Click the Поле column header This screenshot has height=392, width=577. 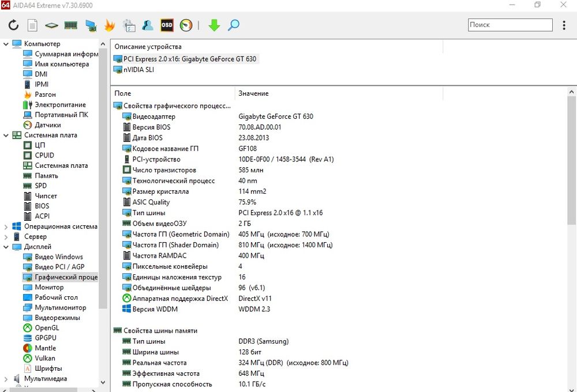173,93
